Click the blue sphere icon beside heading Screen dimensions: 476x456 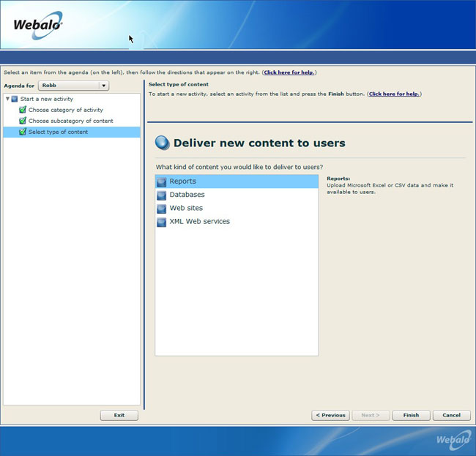pyautogui.click(x=163, y=143)
